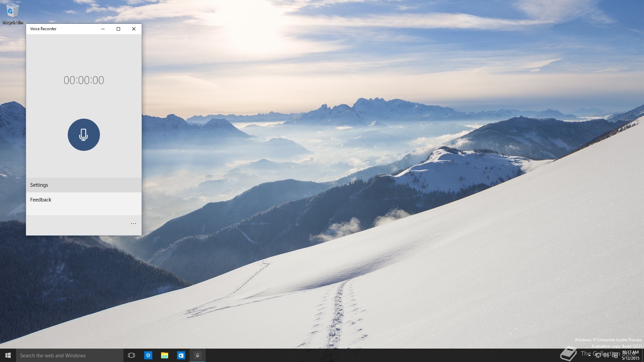Launch the browser globe taskbar icon
Screen dimensions: 644x362
148,355
